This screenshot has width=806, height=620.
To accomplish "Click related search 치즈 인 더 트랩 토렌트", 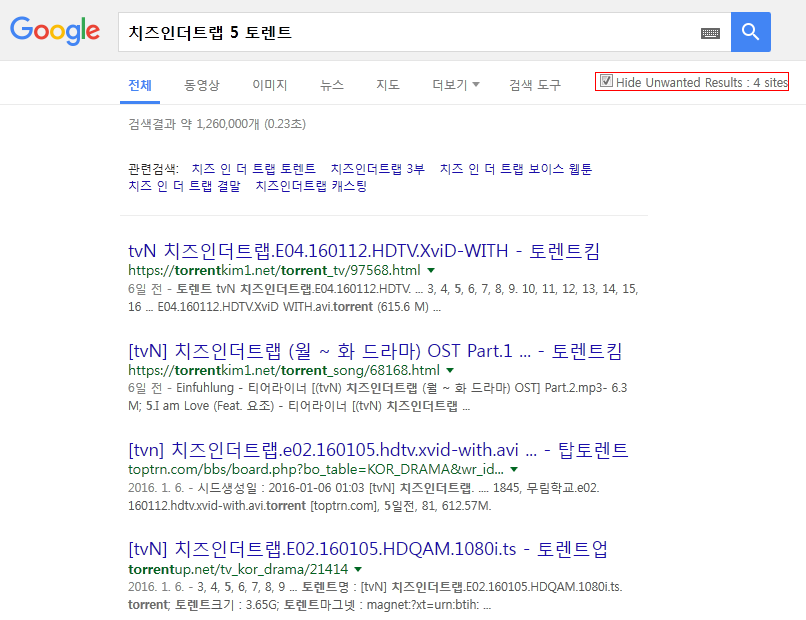I will click(253, 169).
